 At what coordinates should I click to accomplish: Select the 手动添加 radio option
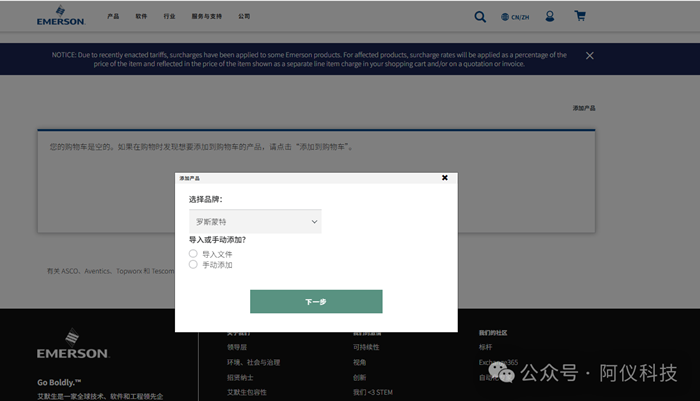(193, 265)
